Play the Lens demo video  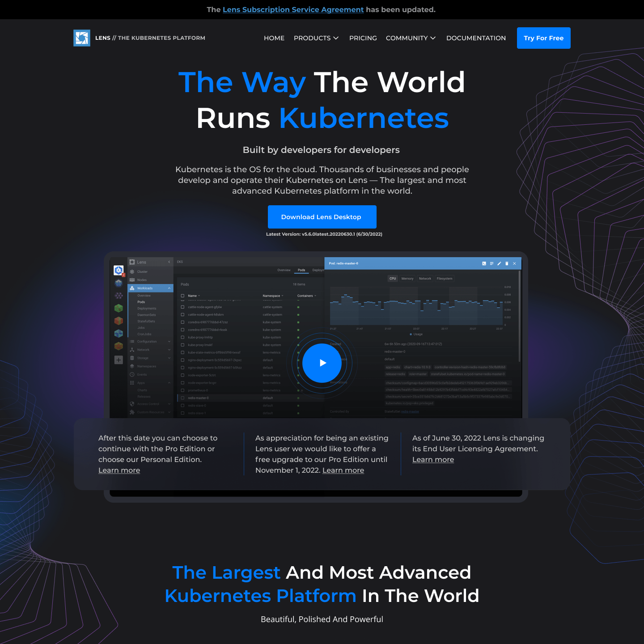(322, 363)
